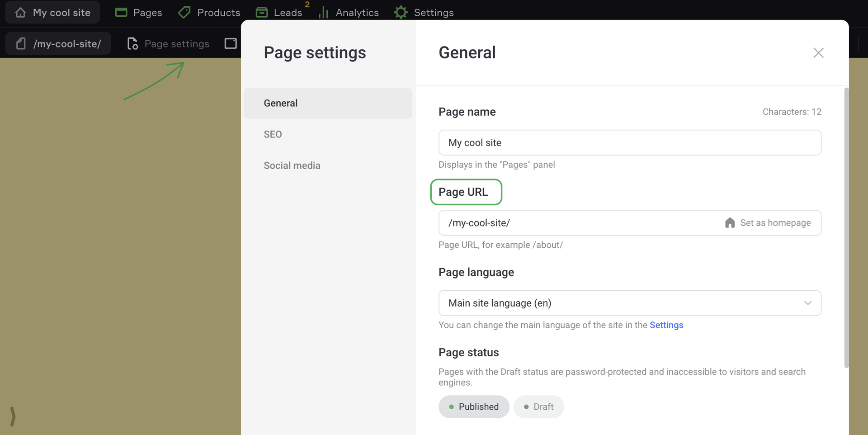
Task: Click the Page settings document icon
Action: pos(132,44)
